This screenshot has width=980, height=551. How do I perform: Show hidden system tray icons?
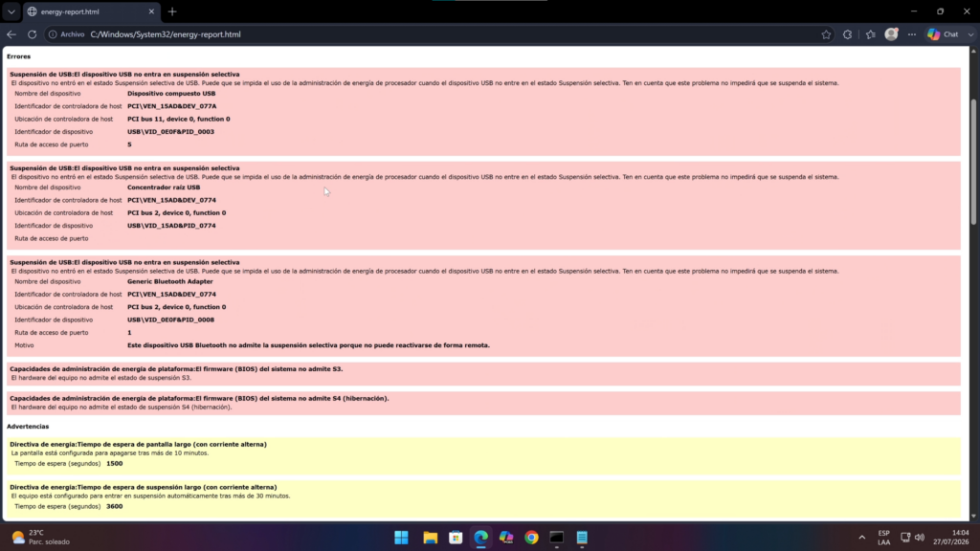[862, 538]
